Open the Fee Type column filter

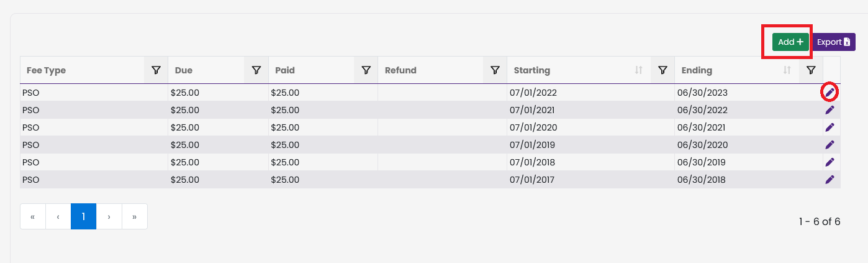[x=156, y=70]
